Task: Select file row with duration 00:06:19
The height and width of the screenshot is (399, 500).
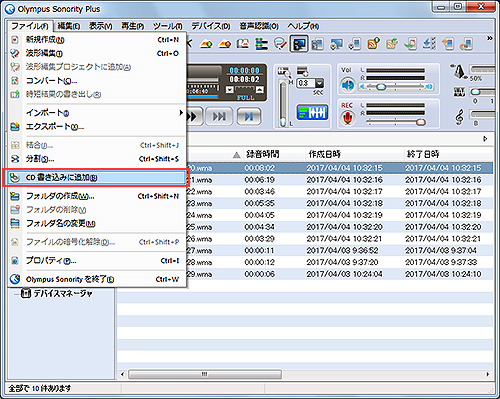Action: click(305, 180)
